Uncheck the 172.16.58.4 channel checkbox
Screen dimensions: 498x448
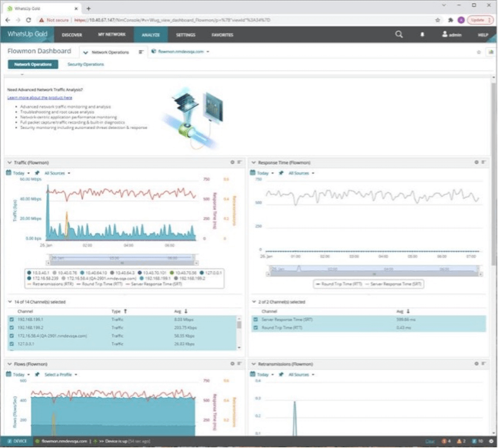(x=12, y=336)
